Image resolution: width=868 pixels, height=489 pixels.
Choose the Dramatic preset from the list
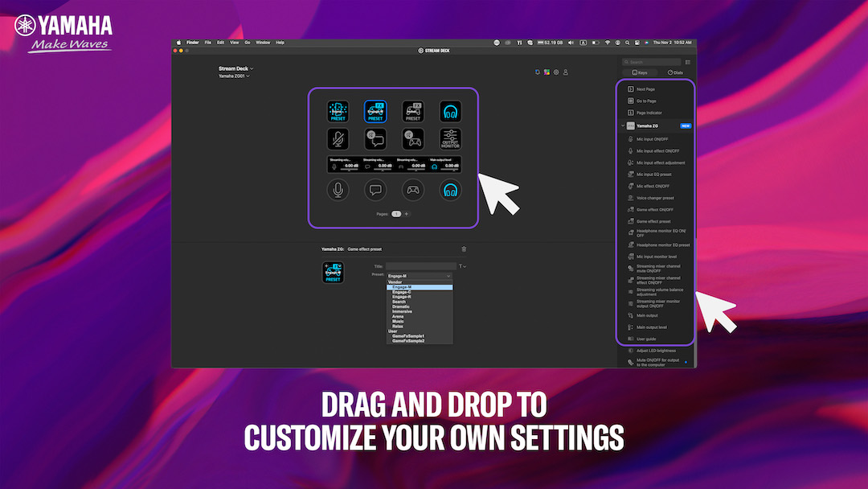click(x=401, y=306)
